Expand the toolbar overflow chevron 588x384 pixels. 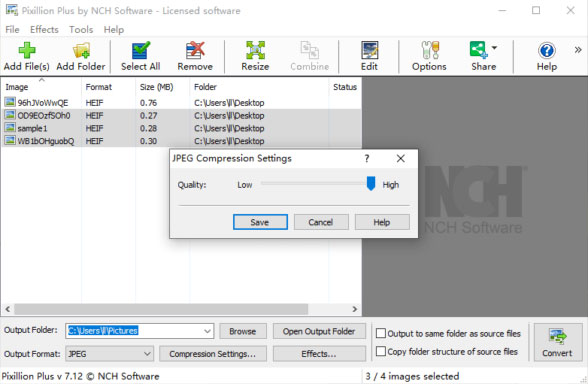[x=578, y=50]
